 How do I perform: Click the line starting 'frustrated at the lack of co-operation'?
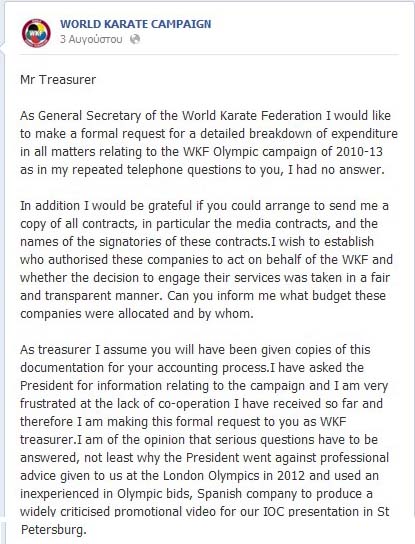click(x=201, y=404)
